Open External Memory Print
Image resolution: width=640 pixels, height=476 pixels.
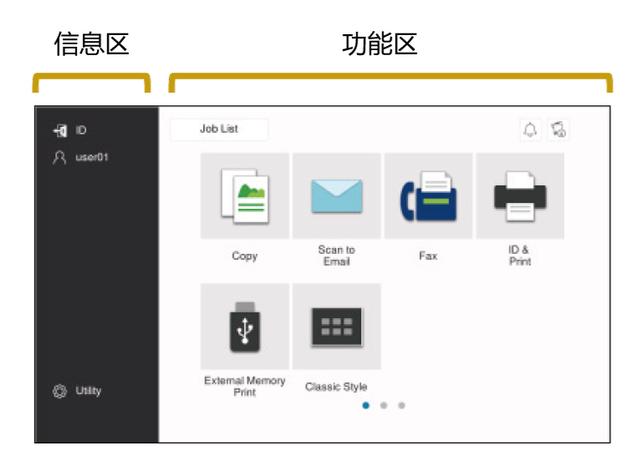click(x=245, y=326)
